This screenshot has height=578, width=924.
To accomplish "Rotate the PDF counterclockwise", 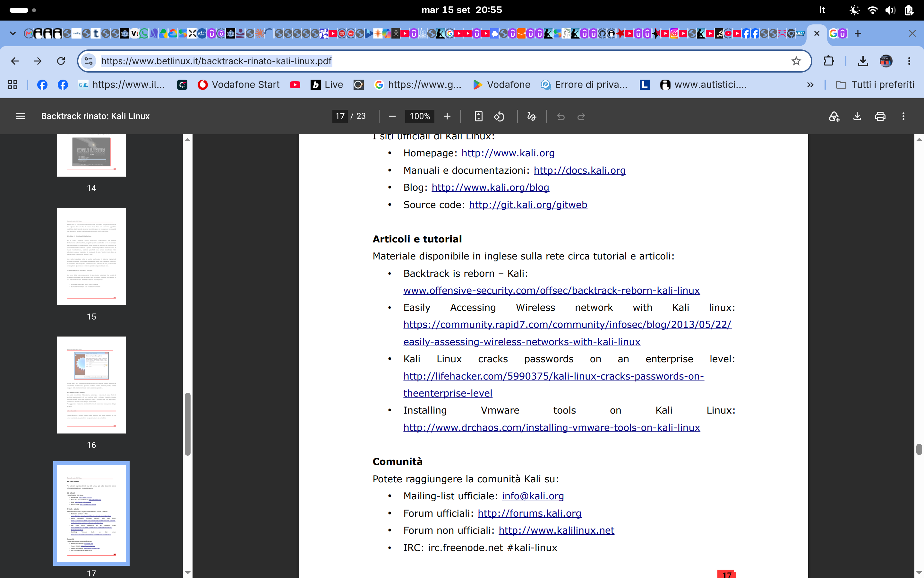I will click(x=500, y=116).
